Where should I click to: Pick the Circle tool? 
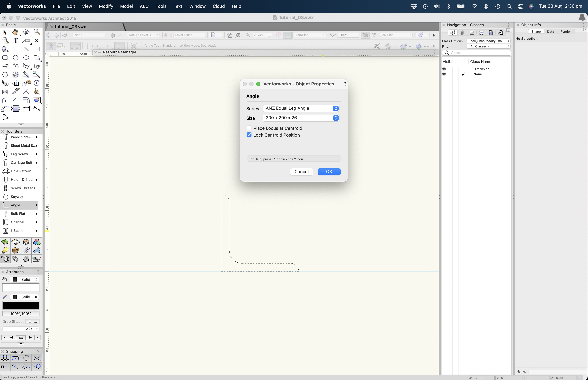click(x=15, y=58)
